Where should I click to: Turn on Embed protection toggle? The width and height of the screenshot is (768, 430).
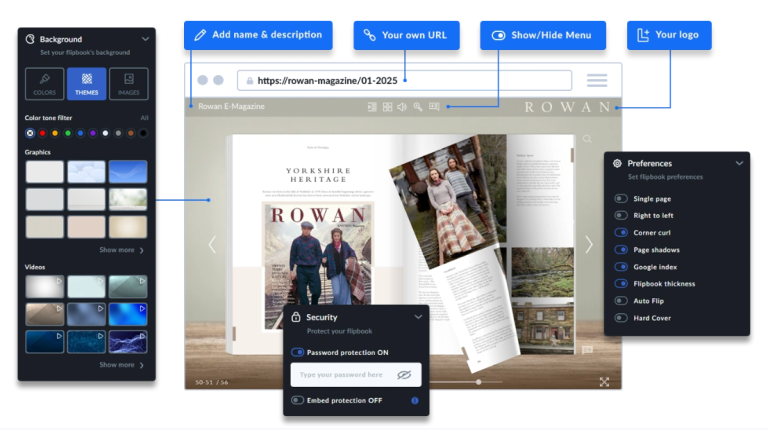297,400
